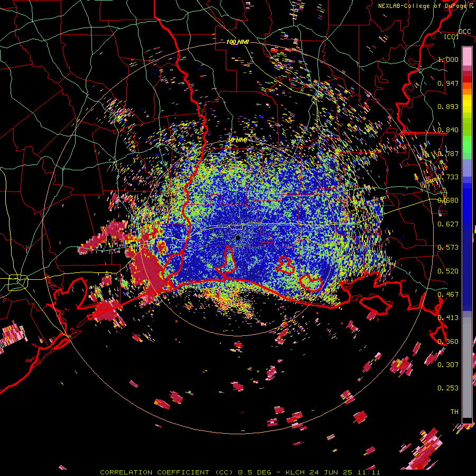
Task: Click the 50 NMI range ring label
Action: tap(237, 140)
